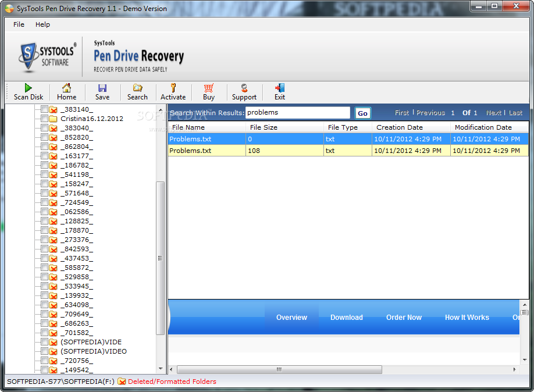
Task: Click deleted folder icon of _724549_
Action: click(53, 202)
